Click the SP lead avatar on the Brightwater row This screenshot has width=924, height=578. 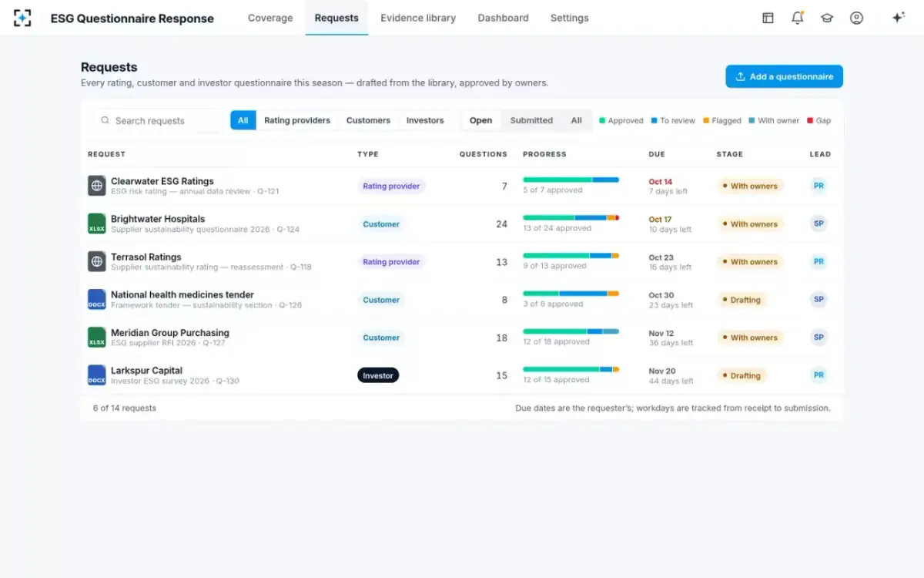click(x=819, y=223)
